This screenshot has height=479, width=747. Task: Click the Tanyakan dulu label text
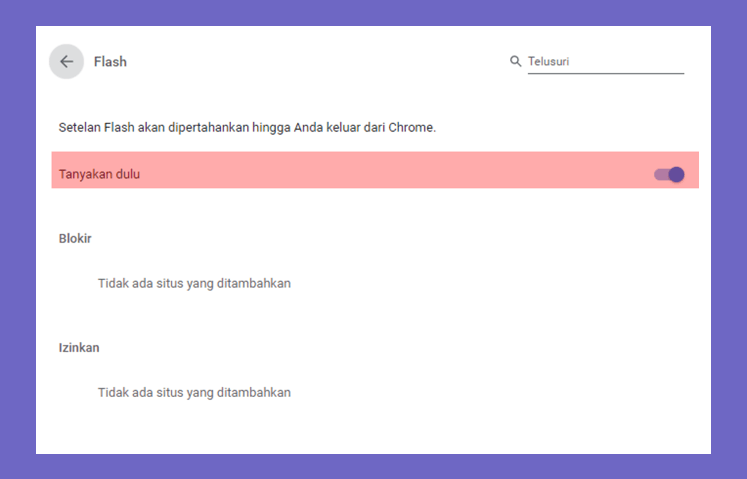99,174
